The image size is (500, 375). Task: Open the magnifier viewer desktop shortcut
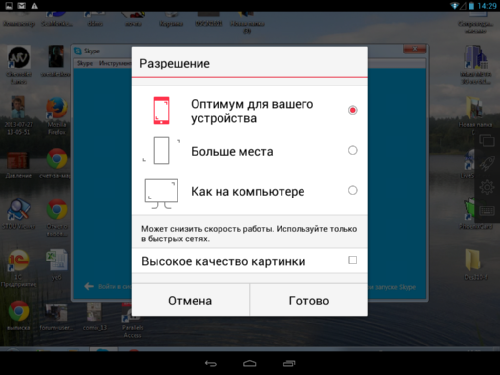click(19, 213)
